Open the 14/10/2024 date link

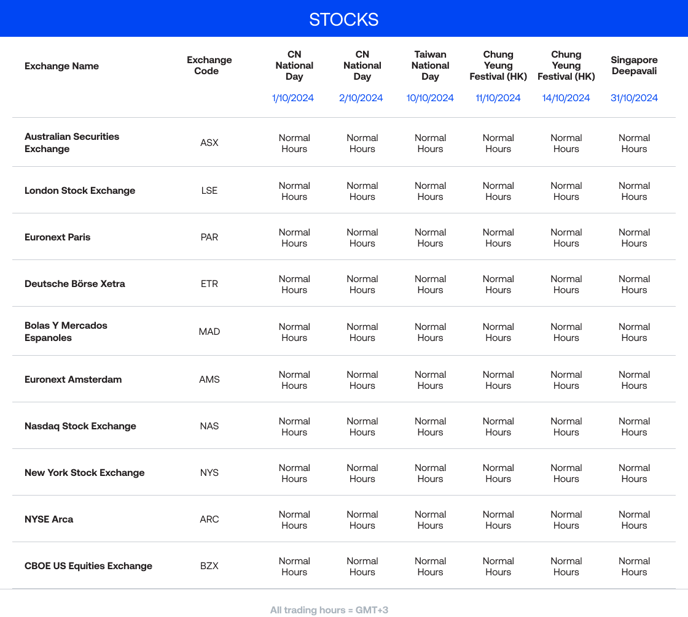(566, 98)
